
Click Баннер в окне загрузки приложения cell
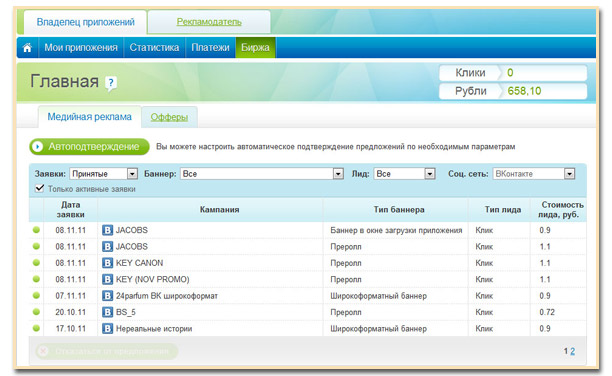pos(396,230)
